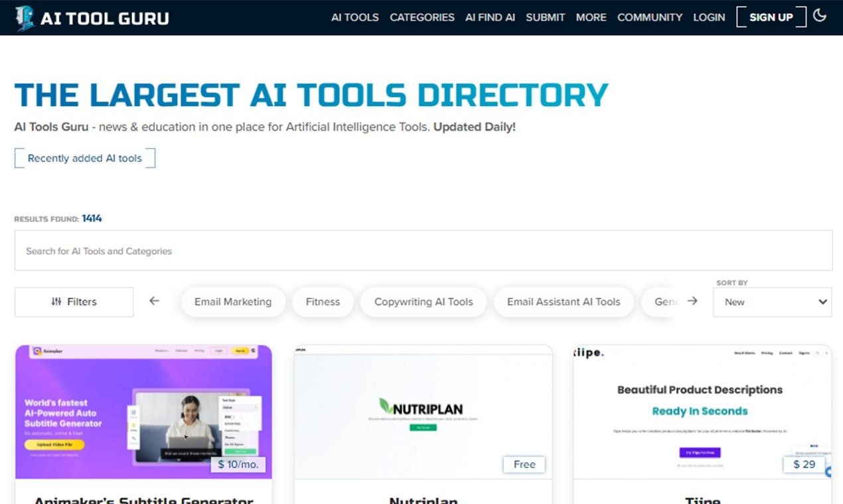Choose the Email Assistant AI Tools chip
Viewport: 843px width, 504px height.
point(564,302)
